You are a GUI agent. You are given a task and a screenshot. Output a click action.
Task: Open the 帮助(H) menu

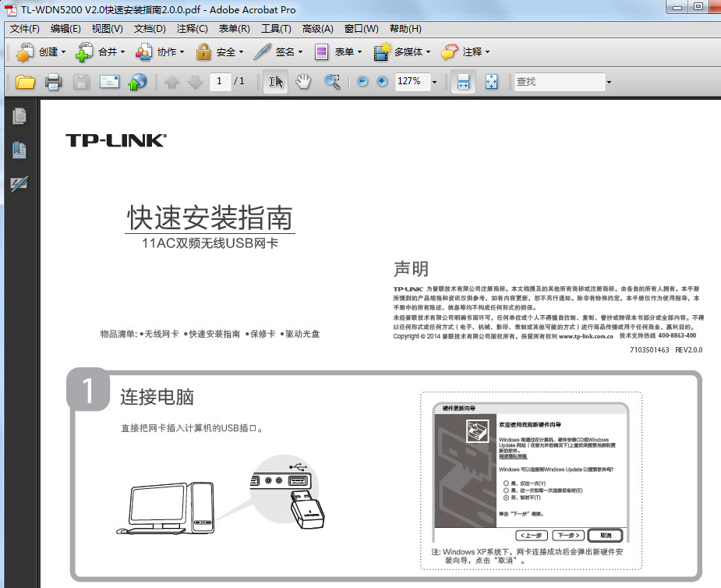405,29
